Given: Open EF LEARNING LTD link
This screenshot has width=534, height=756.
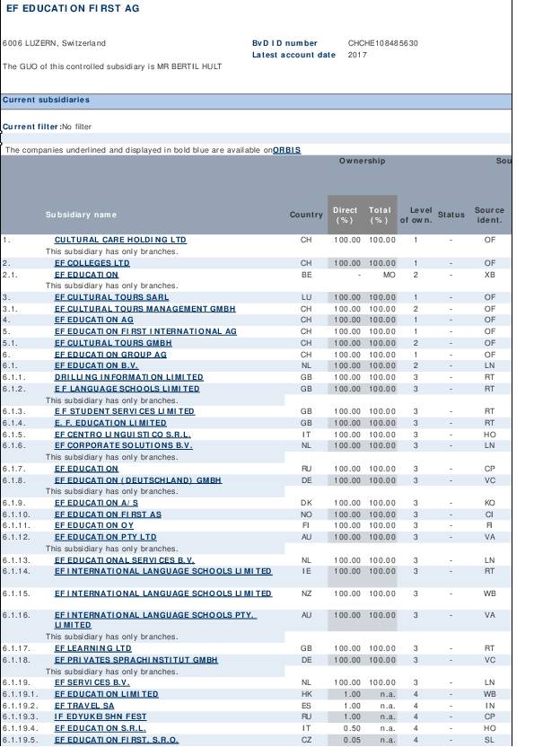Looking at the screenshot, I should [93, 648].
